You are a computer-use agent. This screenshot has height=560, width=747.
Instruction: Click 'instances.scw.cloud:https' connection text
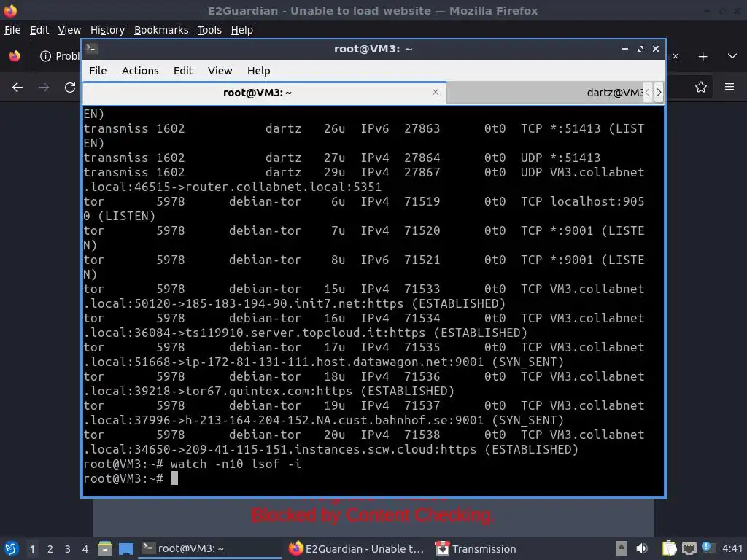pos(385,449)
